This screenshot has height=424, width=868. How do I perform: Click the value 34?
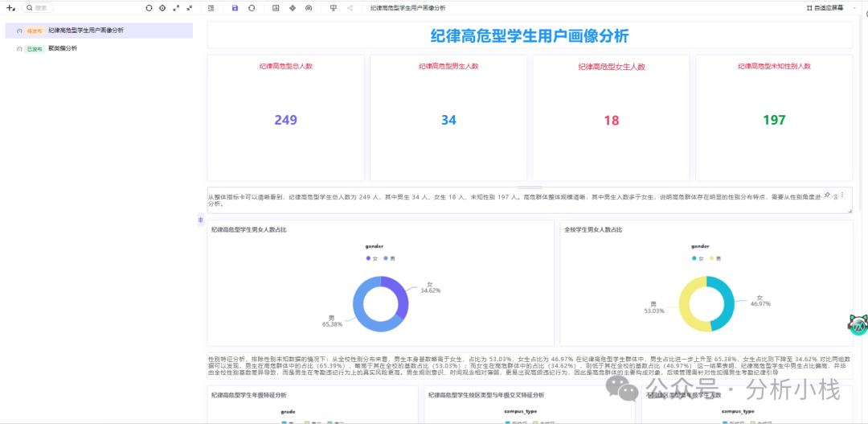pyautogui.click(x=448, y=120)
